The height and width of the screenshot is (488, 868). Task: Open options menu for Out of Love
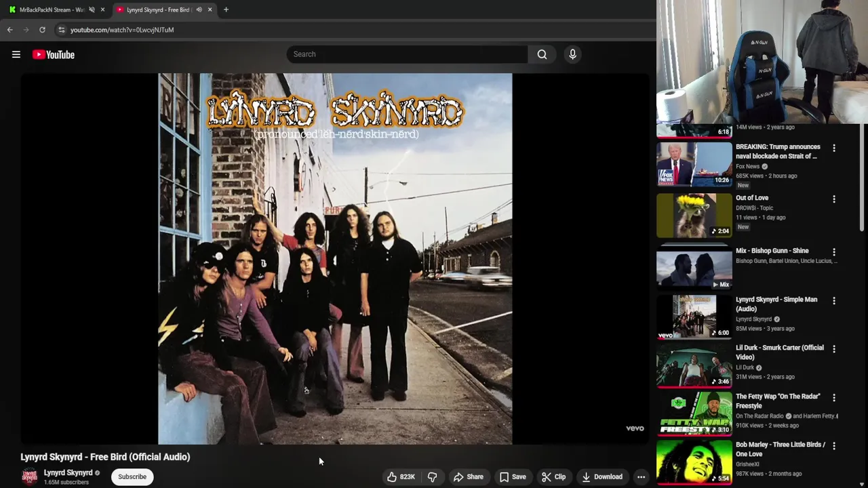pyautogui.click(x=834, y=199)
